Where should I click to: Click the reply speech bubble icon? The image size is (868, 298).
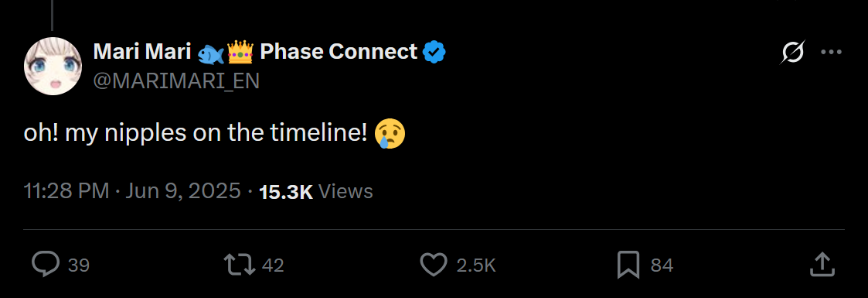46,265
